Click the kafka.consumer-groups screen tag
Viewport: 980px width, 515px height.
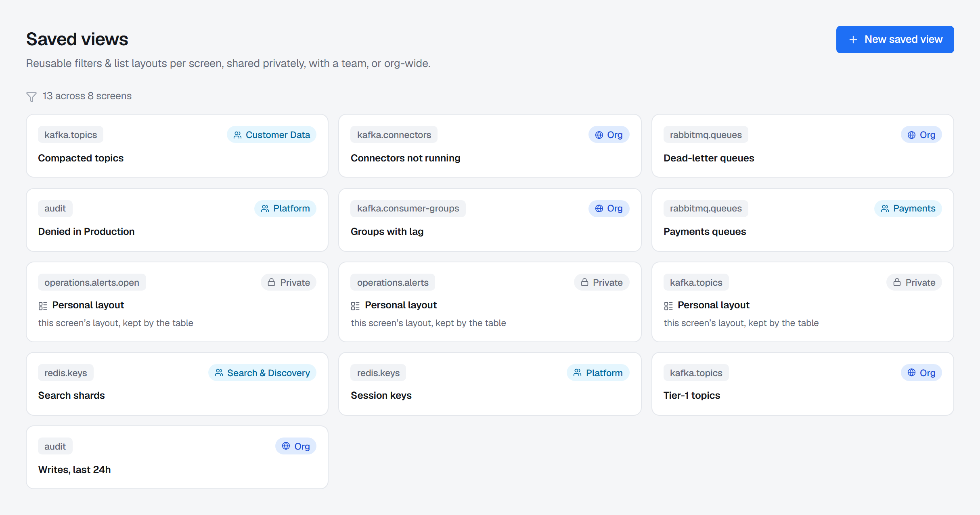pyautogui.click(x=408, y=208)
